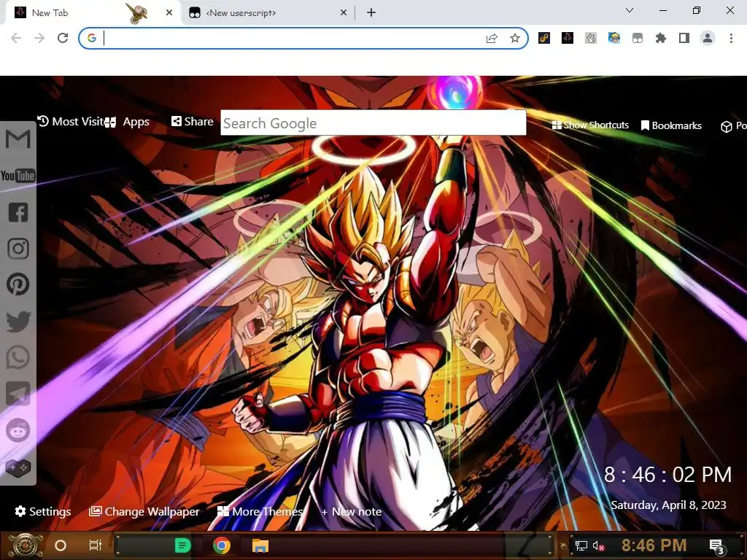
Task: Click the muted volume icon in tray
Action: tap(598, 545)
